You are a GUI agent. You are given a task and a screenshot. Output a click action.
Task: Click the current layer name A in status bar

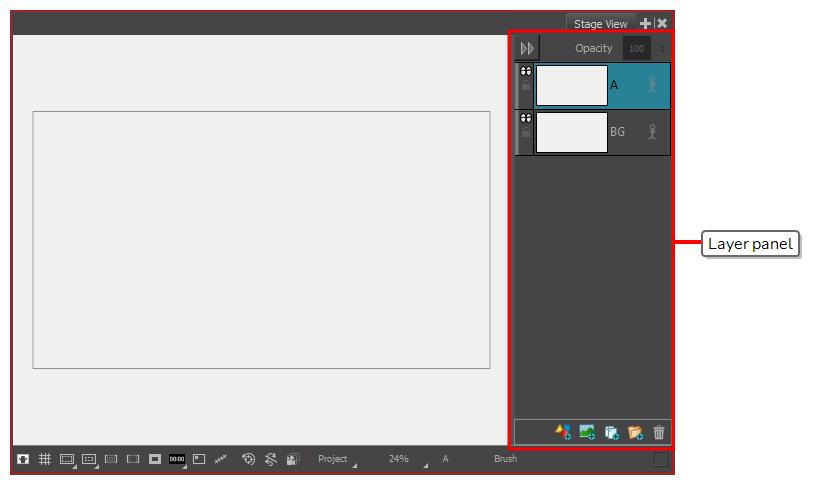point(445,459)
